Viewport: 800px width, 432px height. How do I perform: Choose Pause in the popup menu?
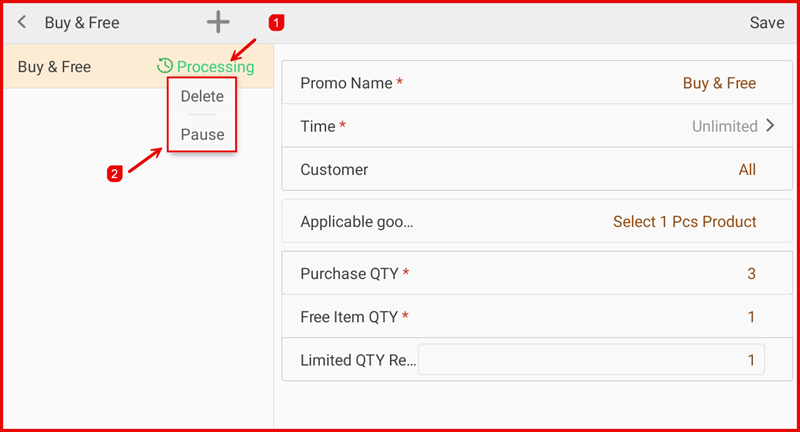[x=202, y=134]
